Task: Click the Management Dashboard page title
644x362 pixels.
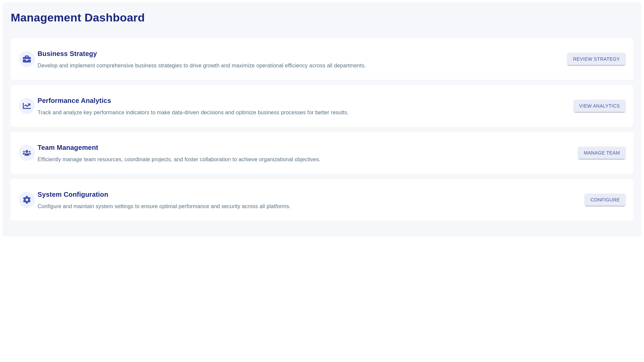Action: click(77, 18)
